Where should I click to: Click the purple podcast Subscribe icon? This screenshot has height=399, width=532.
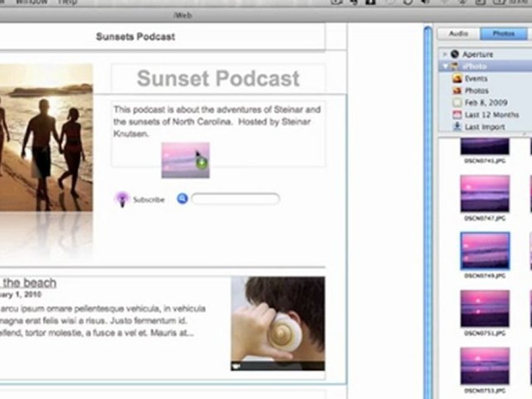(x=122, y=199)
